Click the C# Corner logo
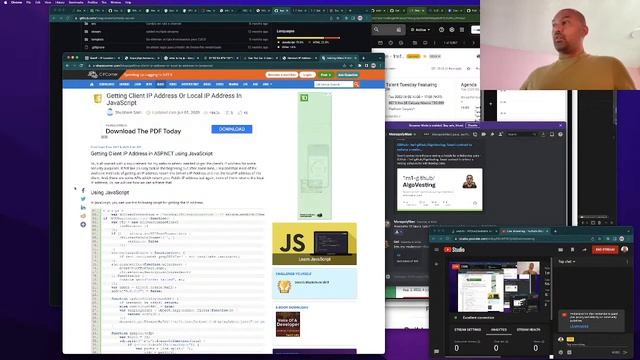Viewport: 640px width, 360px height. coord(102,75)
